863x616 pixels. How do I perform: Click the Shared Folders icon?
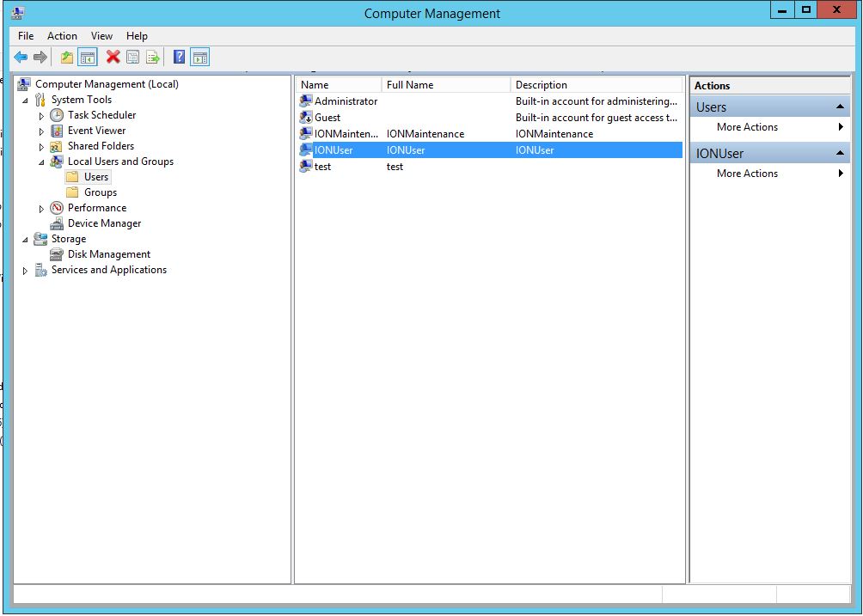click(x=56, y=146)
